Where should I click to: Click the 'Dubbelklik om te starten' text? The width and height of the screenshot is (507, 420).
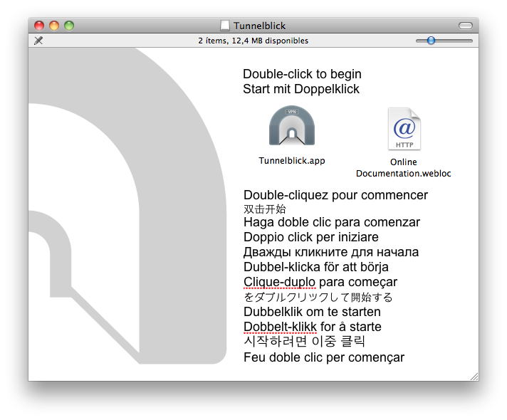coord(312,312)
